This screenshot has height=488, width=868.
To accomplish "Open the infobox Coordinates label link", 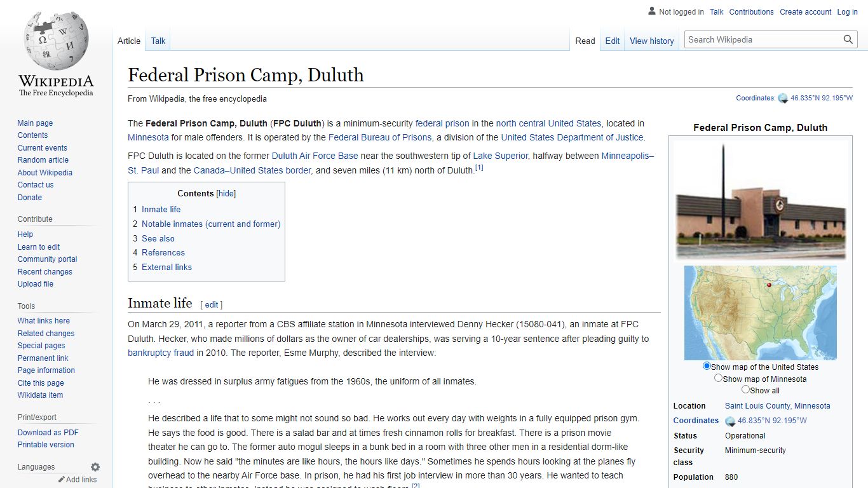I will pos(696,421).
